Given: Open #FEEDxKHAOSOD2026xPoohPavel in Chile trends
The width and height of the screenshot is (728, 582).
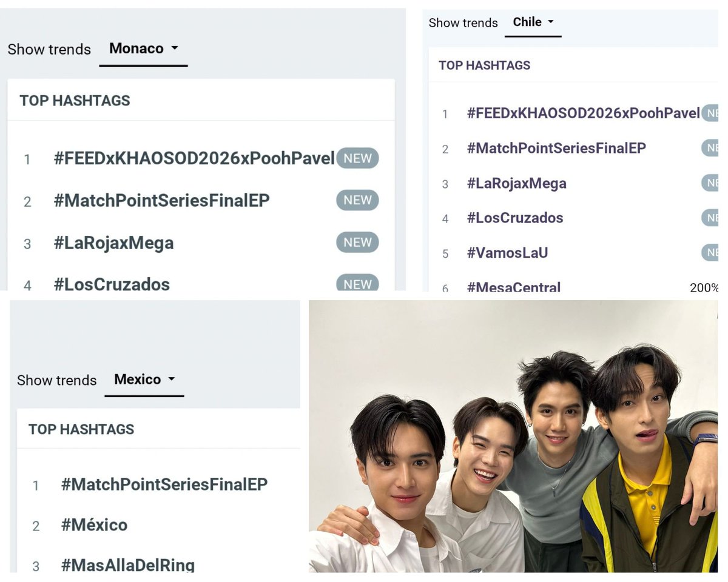Looking at the screenshot, I should tap(583, 113).
